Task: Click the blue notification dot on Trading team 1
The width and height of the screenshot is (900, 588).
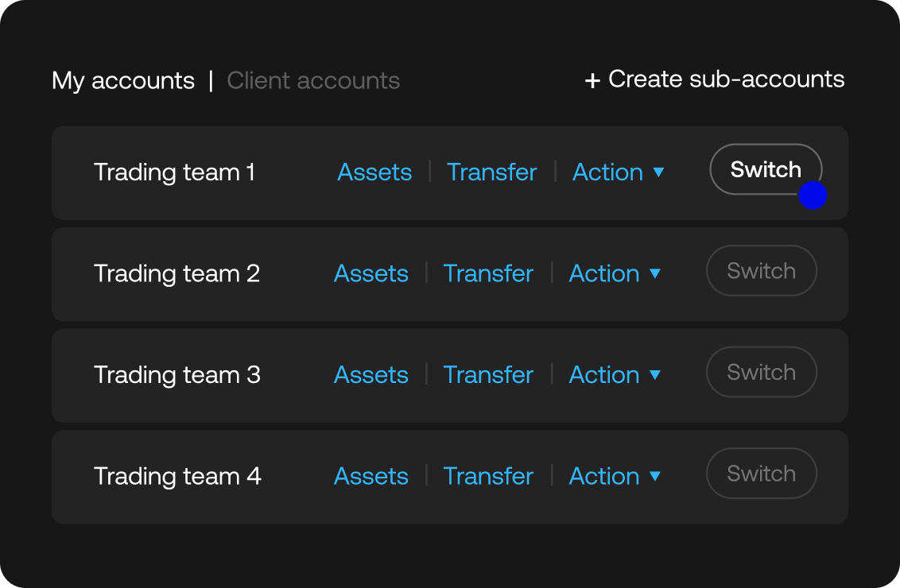Action: 813,195
